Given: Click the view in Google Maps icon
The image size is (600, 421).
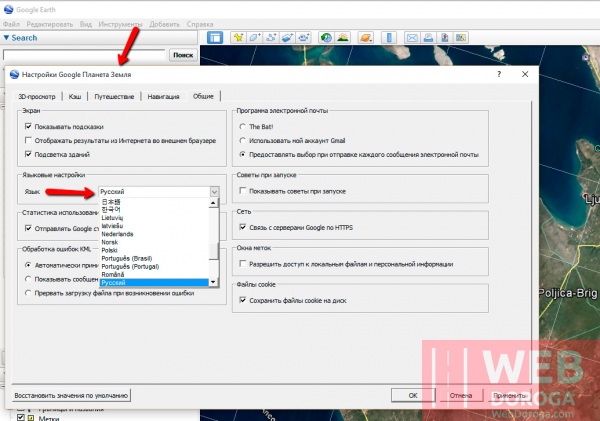Looking at the screenshot, I should [x=461, y=38].
